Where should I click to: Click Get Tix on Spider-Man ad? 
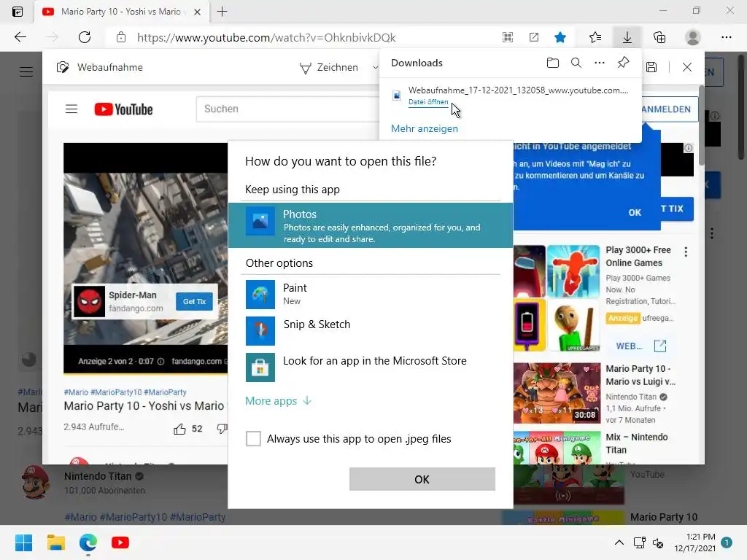tap(194, 301)
